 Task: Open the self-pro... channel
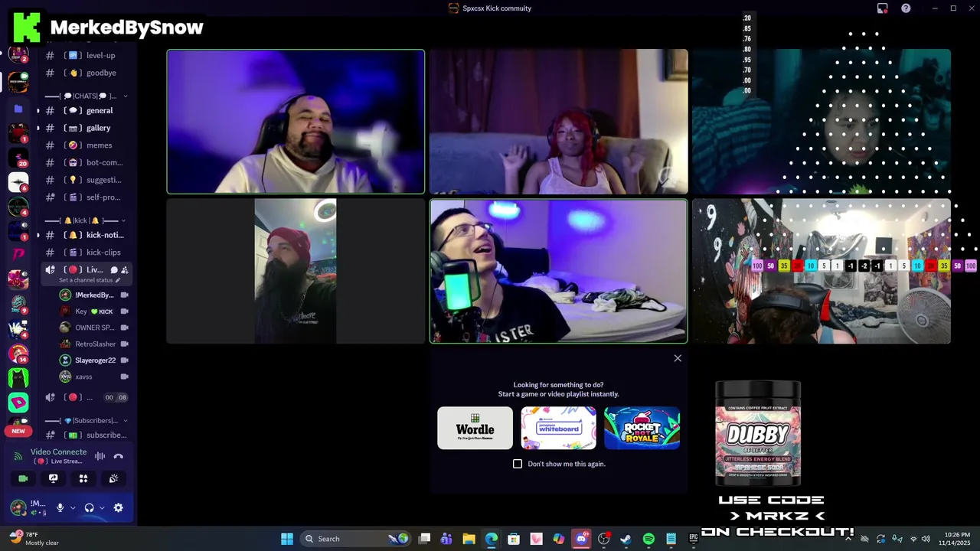click(x=87, y=197)
